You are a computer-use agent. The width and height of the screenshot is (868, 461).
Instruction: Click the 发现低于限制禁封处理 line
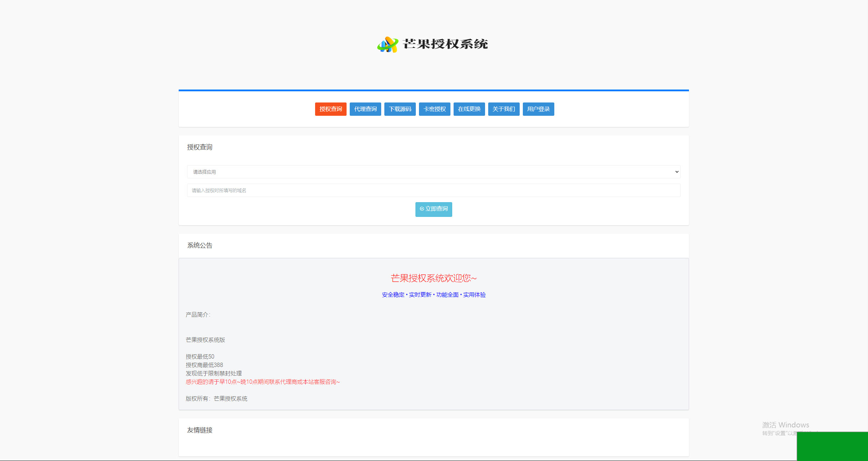(214, 374)
